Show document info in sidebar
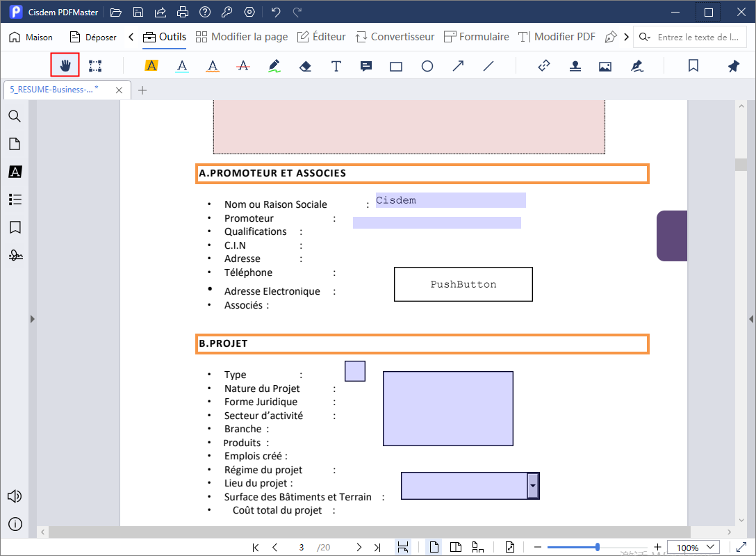The image size is (756, 556). click(15, 524)
